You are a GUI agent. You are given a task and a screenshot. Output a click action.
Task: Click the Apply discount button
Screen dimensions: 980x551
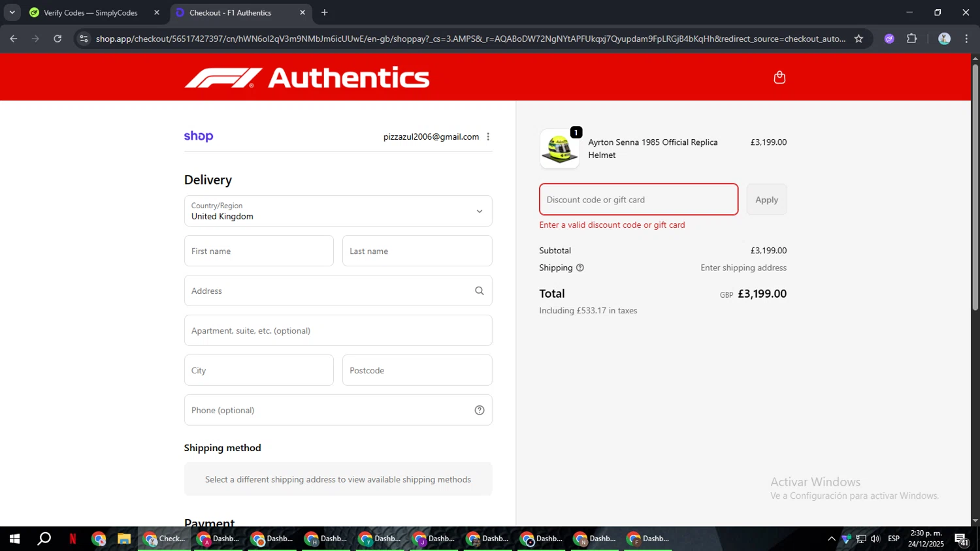pyautogui.click(x=766, y=200)
